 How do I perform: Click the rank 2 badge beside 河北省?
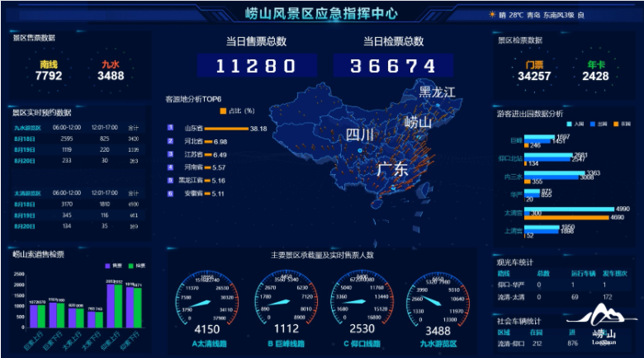point(170,141)
